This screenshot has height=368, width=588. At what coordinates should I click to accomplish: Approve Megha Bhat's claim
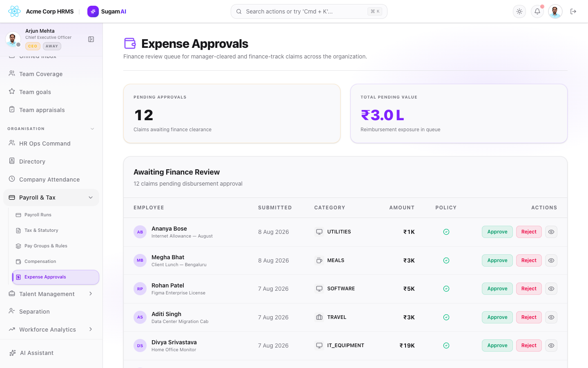click(x=497, y=260)
